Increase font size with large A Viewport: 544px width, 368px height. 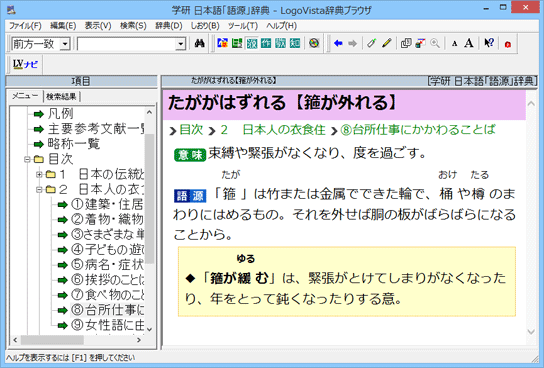pos(469,43)
